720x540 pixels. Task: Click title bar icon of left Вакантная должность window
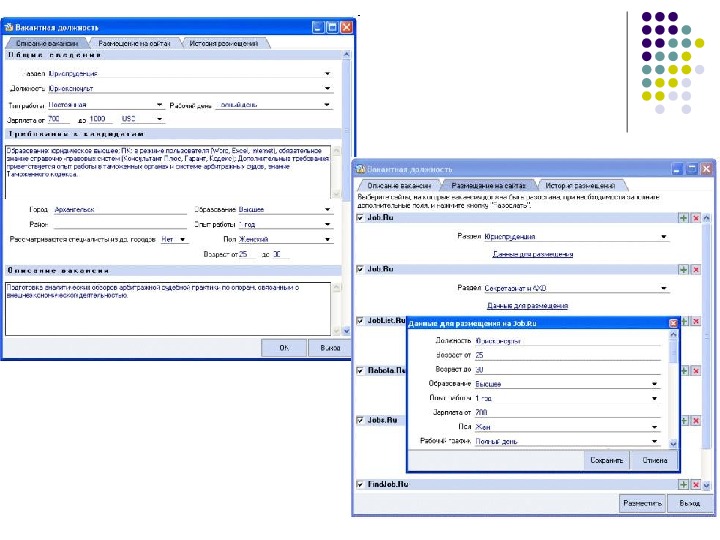9,27
